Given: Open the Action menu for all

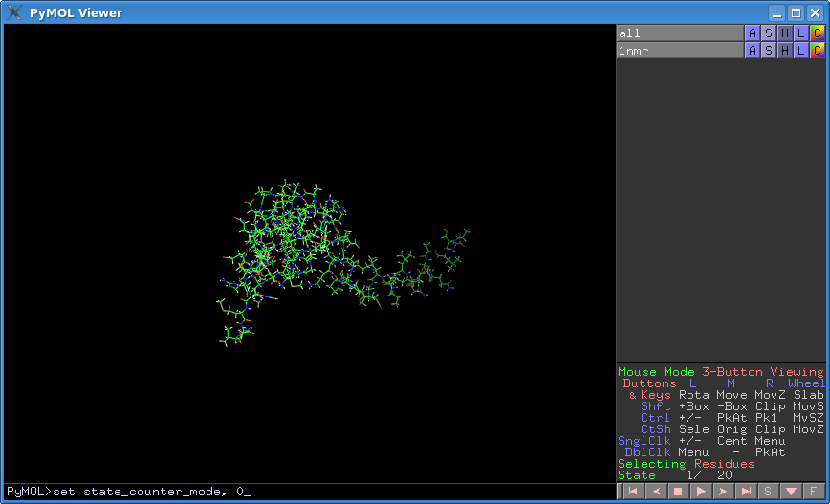Looking at the screenshot, I should (x=753, y=33).
